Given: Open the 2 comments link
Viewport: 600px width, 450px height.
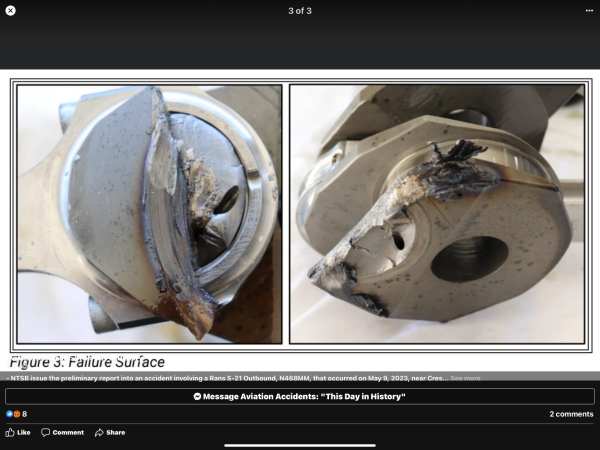Looking at the screenshot, I should [x=571, y=414].
